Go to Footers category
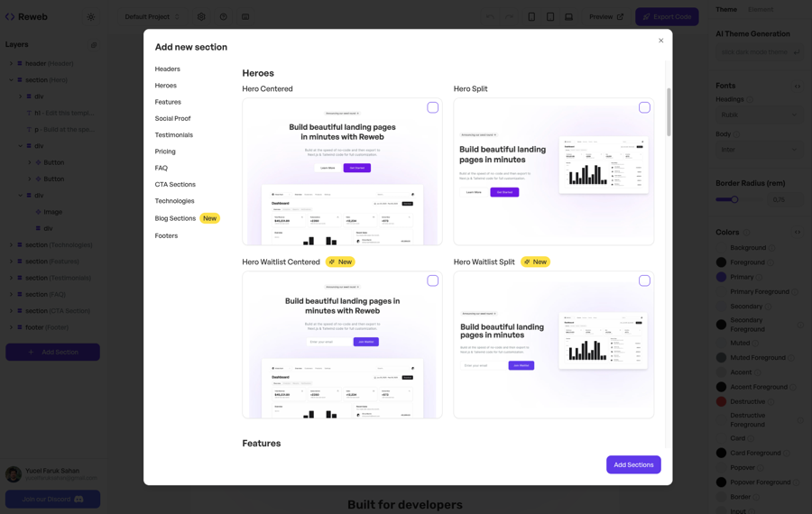 coord(166,235)
